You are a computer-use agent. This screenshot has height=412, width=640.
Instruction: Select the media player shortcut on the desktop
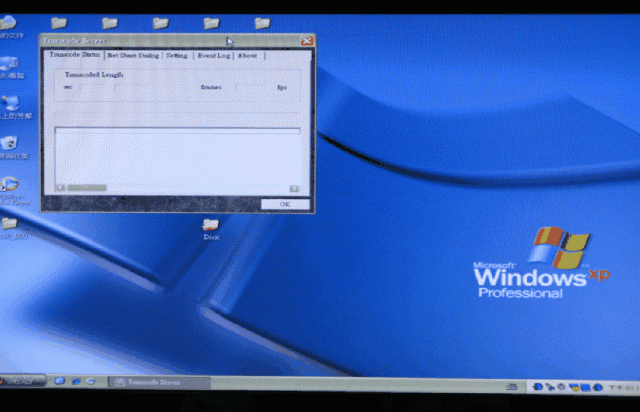pos(12,190)
